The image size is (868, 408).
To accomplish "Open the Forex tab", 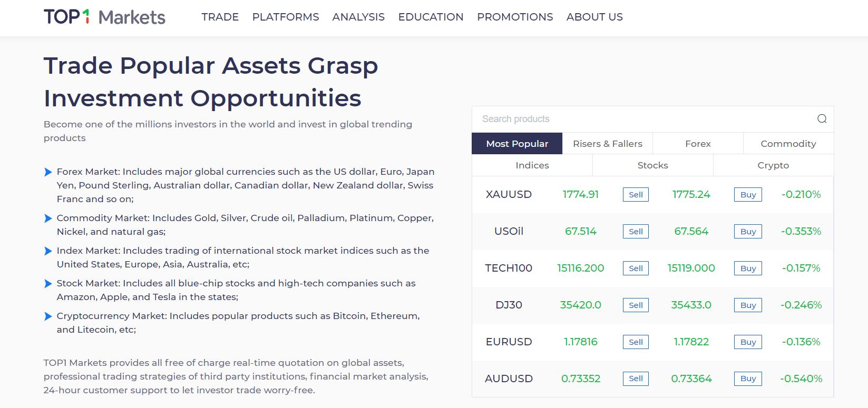I will [698, 144].
